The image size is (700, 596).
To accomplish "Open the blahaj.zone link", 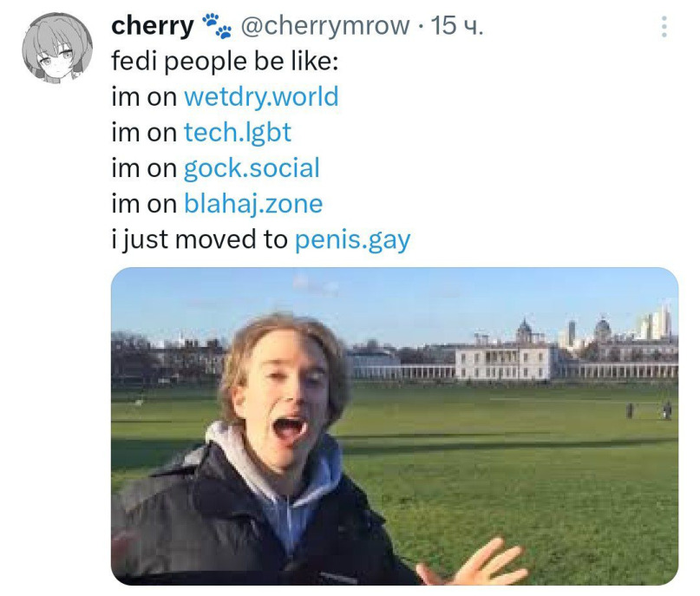I will [253, 204].
